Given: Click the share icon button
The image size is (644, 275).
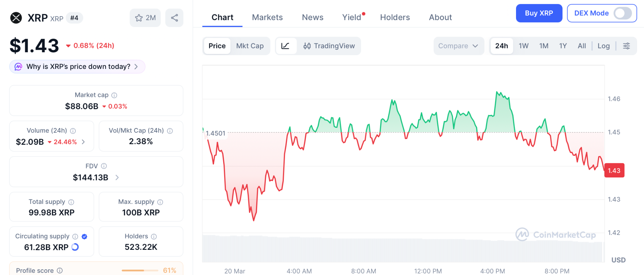Looking at the screenshot, I should (x=175, y=18).
